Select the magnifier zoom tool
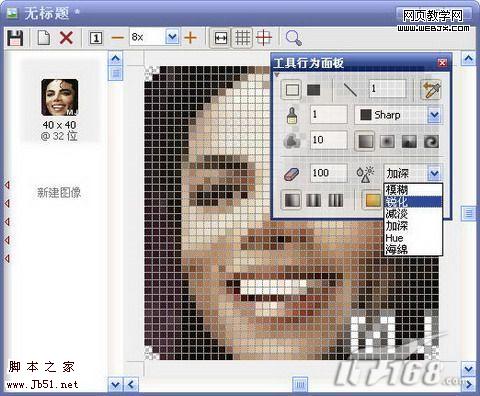The height and width of the screenshot is (396, 480). pyautogui.click(x=294, y=38)
